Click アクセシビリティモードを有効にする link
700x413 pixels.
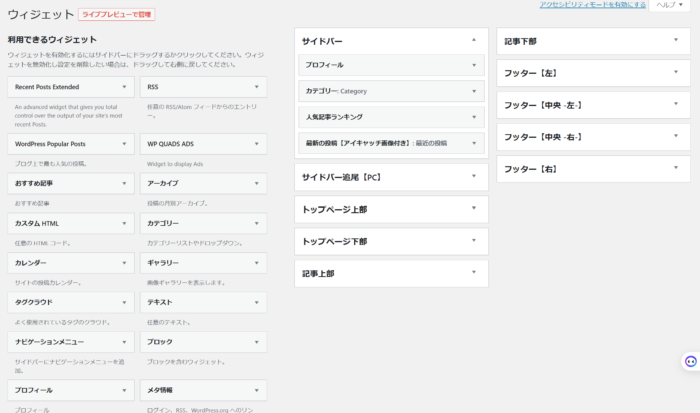[x=592, y=4]
